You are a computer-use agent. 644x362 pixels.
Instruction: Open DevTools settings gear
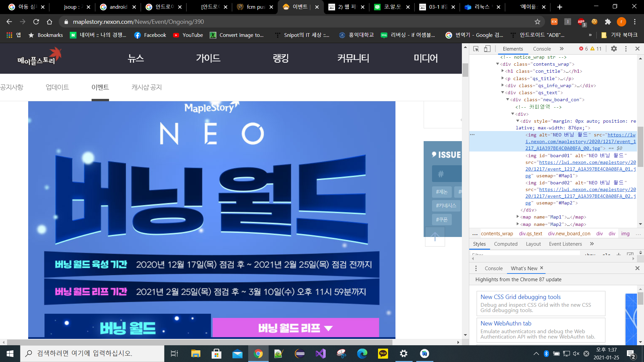(614, 49)
